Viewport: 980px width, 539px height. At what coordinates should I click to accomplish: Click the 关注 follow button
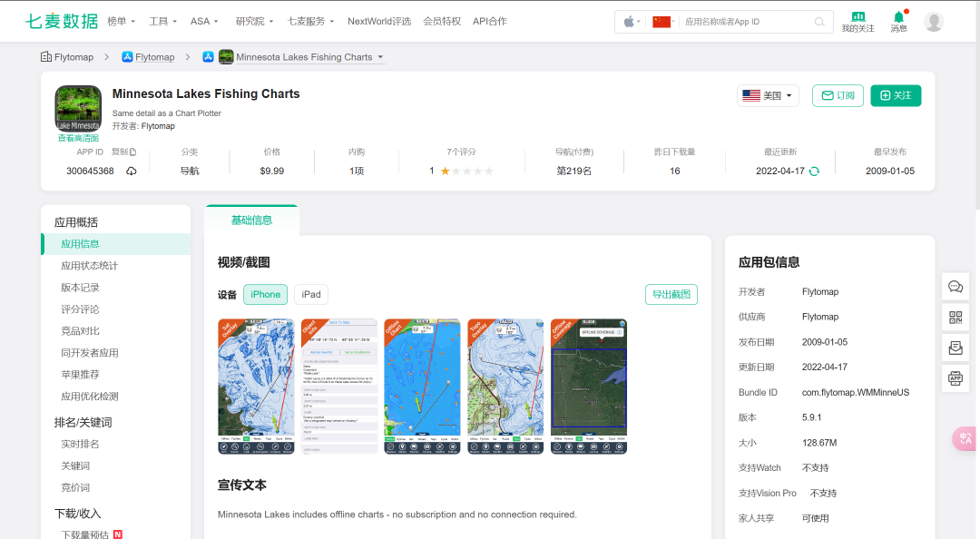point(896,95)
